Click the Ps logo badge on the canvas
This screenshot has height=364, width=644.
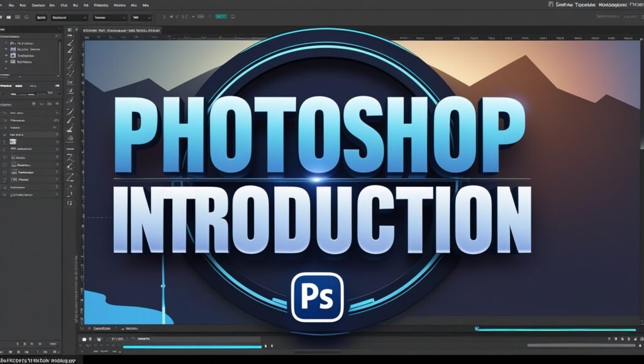click(x=317, y=297)
